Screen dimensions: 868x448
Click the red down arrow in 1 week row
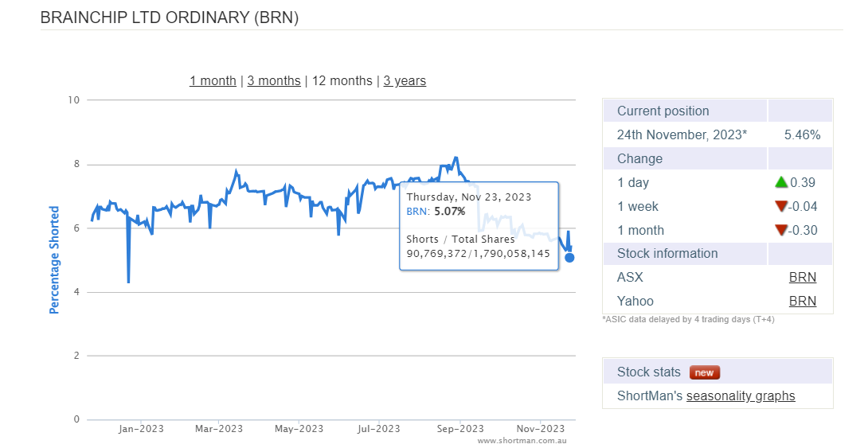(781, 206)
